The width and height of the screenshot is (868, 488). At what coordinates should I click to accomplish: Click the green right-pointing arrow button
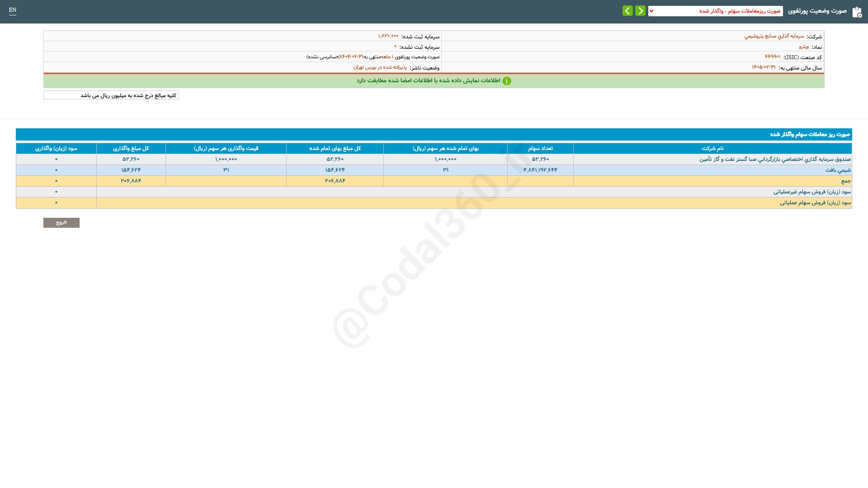[x=640, y=11]
